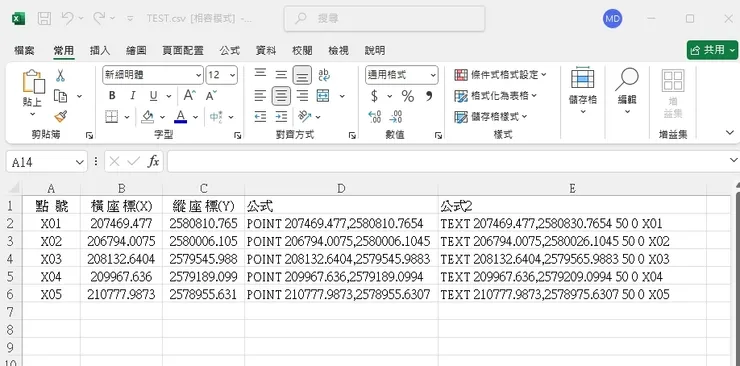
Task: Click the Share 共用 button
Action: 712,50
